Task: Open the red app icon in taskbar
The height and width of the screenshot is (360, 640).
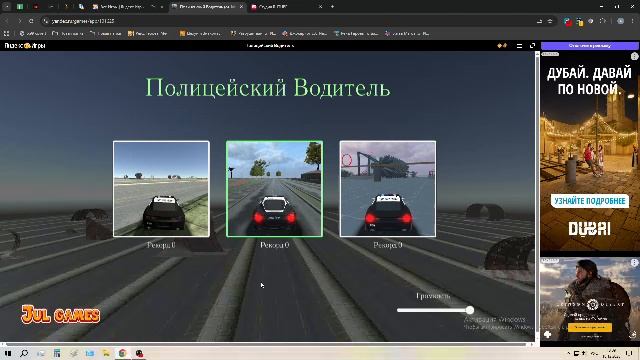Action: 139,353
